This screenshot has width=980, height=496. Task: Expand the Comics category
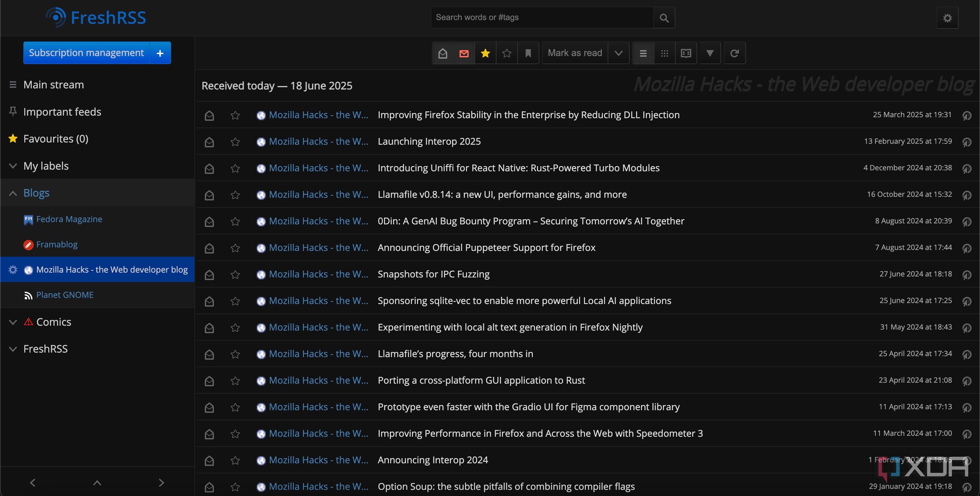coord(13,322)
